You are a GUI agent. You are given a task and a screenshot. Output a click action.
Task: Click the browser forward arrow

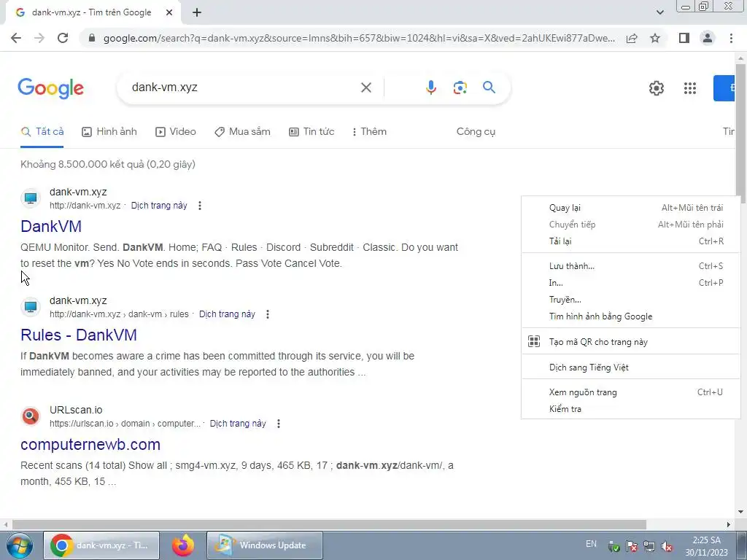coord(39,38)
